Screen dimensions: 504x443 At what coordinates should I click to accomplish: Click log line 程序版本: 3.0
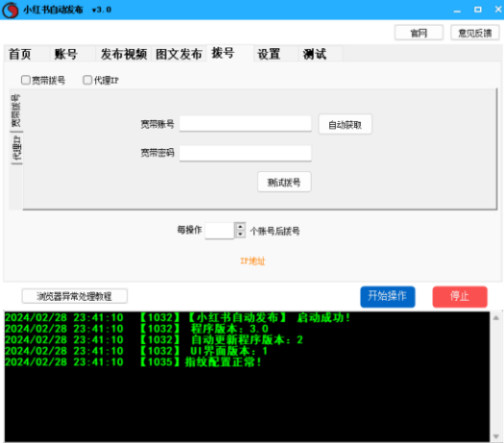136,329
